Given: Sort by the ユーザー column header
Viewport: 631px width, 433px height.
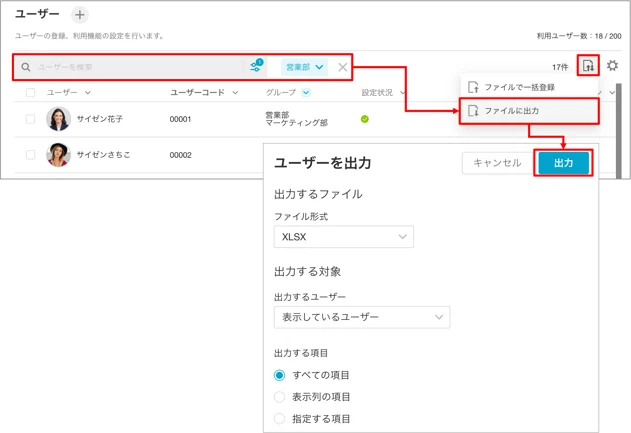Looking at the screenshot, I should 69,93.
